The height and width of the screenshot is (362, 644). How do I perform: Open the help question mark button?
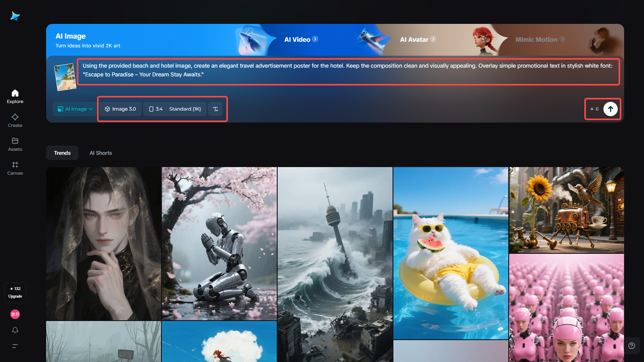click(632, 346)
